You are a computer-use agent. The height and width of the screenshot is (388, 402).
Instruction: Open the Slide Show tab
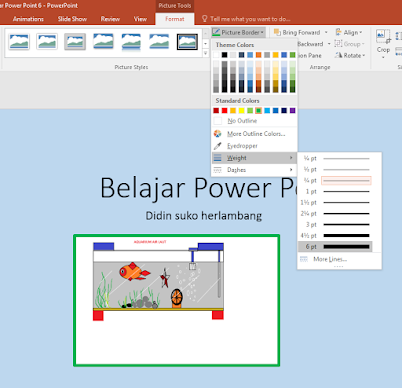point(72,19)
